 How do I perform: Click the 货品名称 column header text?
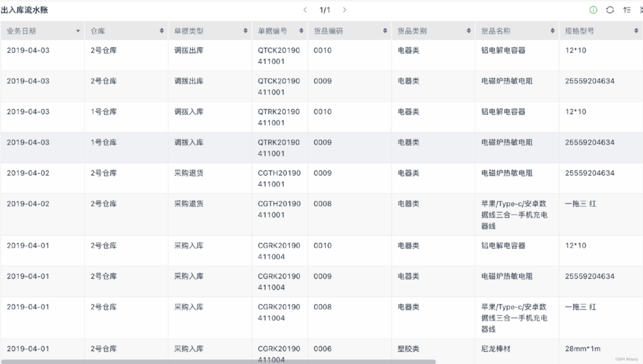tap(496, 31)
